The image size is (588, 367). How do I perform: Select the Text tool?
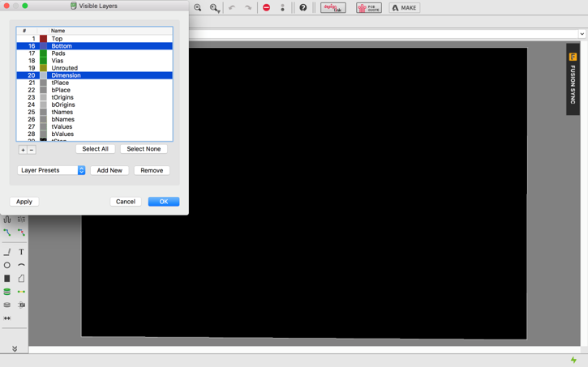pyautogui.click(x=21, y=252)
